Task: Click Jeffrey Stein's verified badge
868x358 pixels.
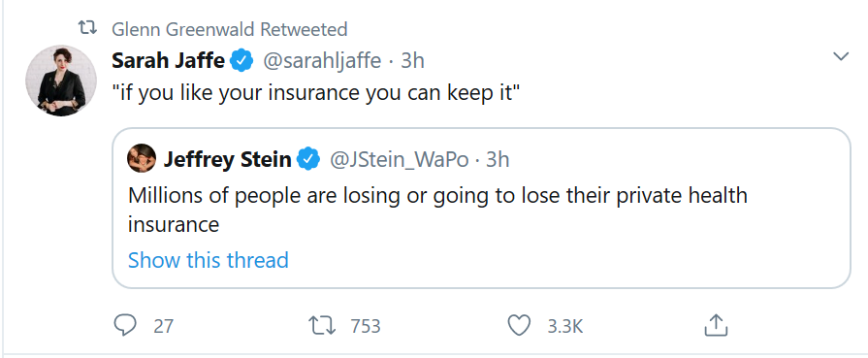Action: [x=308, y=160]
